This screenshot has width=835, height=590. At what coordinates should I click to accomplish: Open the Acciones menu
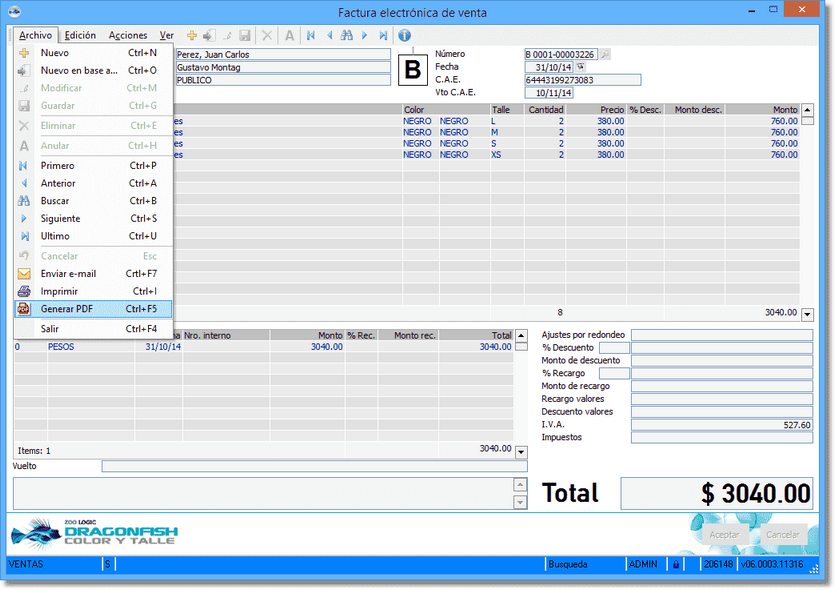[127, 35]
